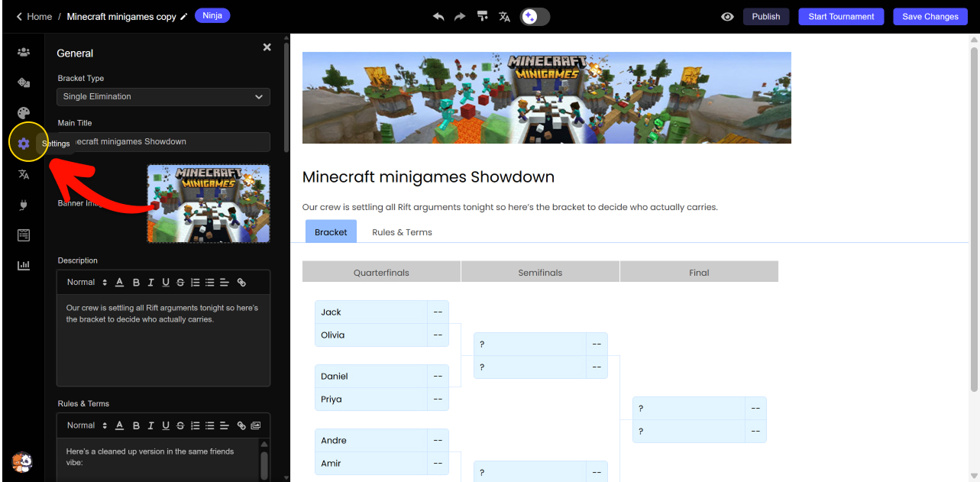Switch to the Rules & Terms tab
The height and width of the screenshot is (482, 980).
402,232
